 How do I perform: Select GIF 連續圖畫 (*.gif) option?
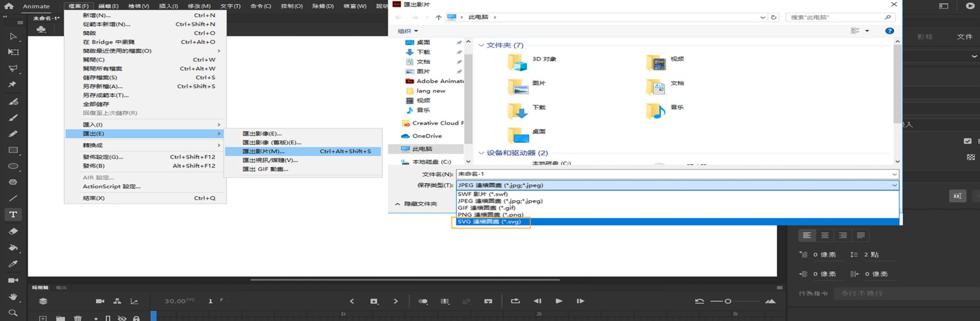(677, 208)
